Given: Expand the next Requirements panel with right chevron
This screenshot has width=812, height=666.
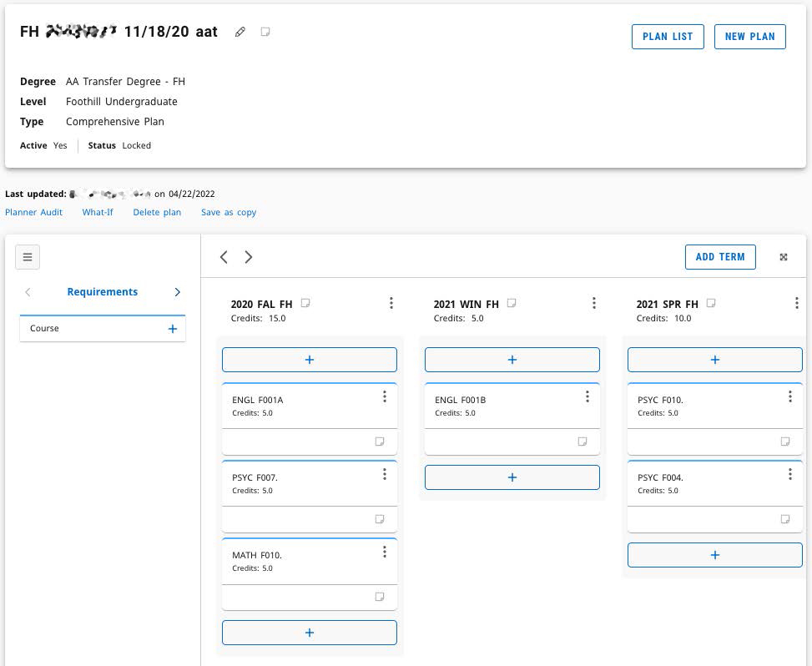Looking at the screenshot, I should click(177, 292).
